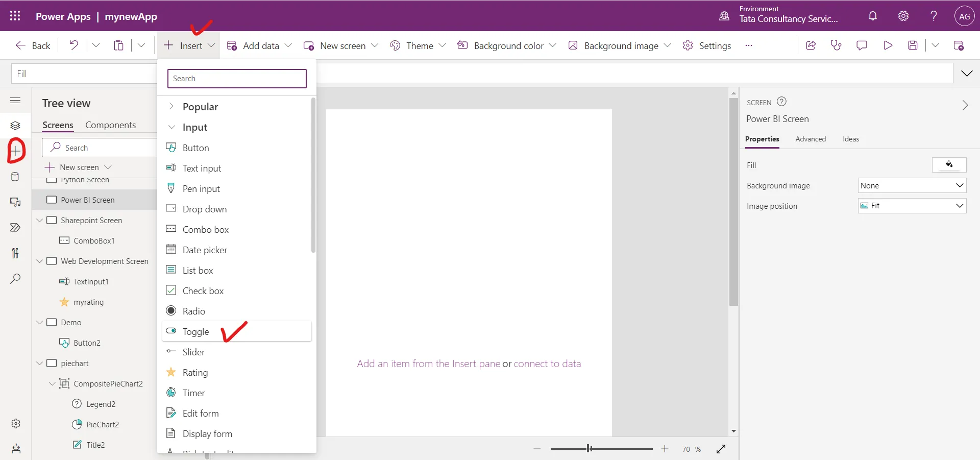Collapse the Input section in Insert pane
The image size is (980, 460).
coord(171,127)
